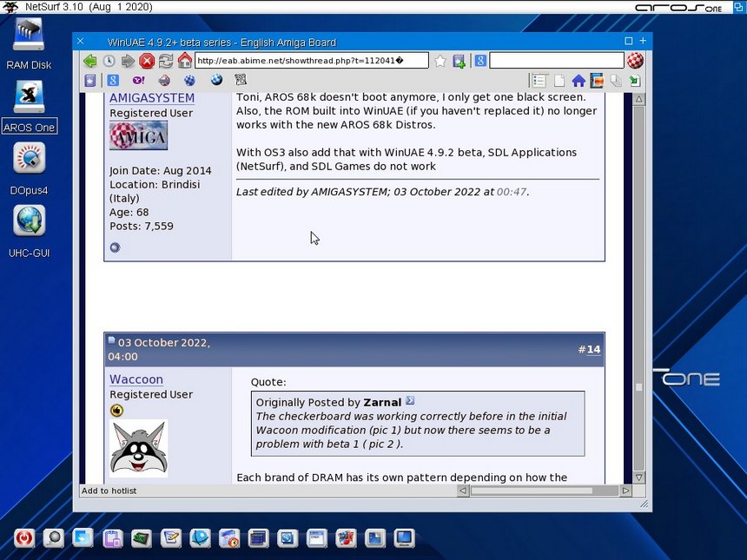Viewport: 747px width, 560px height.
Task: Reload the page with the refresh icon
Action: (165, 61)
